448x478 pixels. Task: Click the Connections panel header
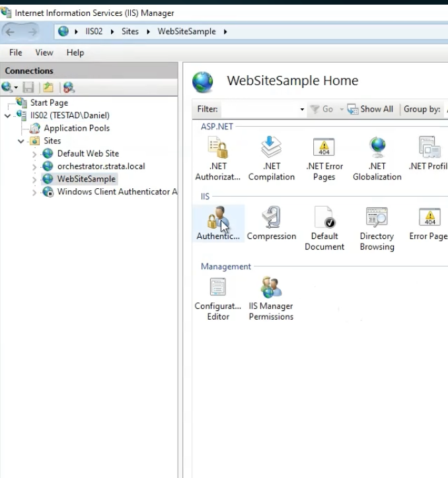click(89, 71)
